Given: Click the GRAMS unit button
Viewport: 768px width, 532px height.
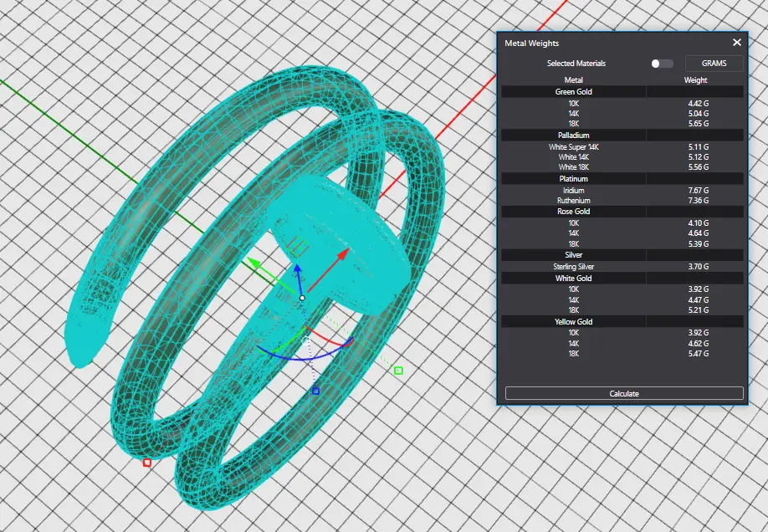Looking at the screenshot, I should (714, 64).
